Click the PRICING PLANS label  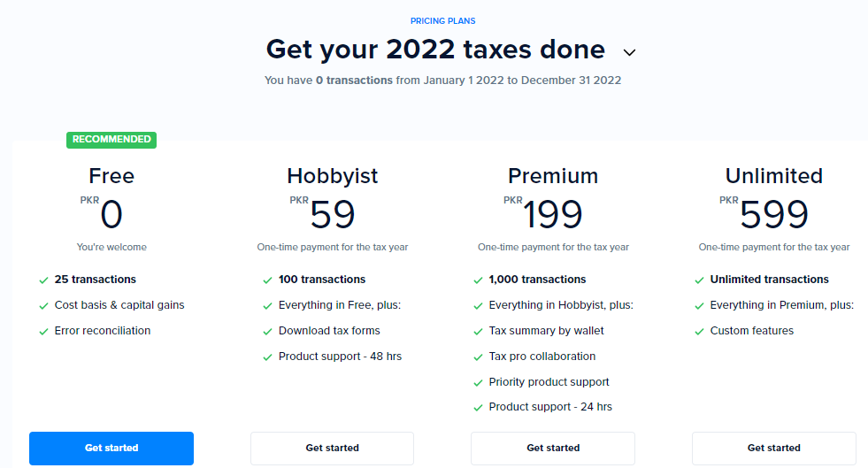click(443, 21)
